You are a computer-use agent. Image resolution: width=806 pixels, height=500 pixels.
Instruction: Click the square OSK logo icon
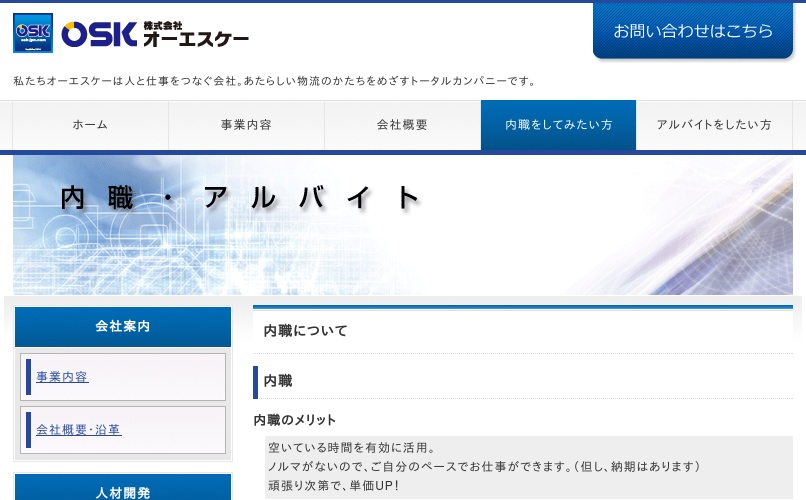33,33
